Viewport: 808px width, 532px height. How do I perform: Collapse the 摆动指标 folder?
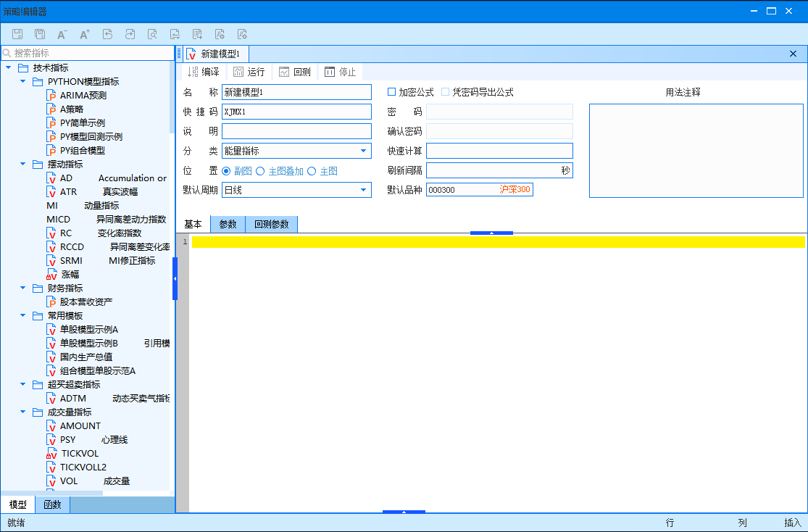coord(22,163)
